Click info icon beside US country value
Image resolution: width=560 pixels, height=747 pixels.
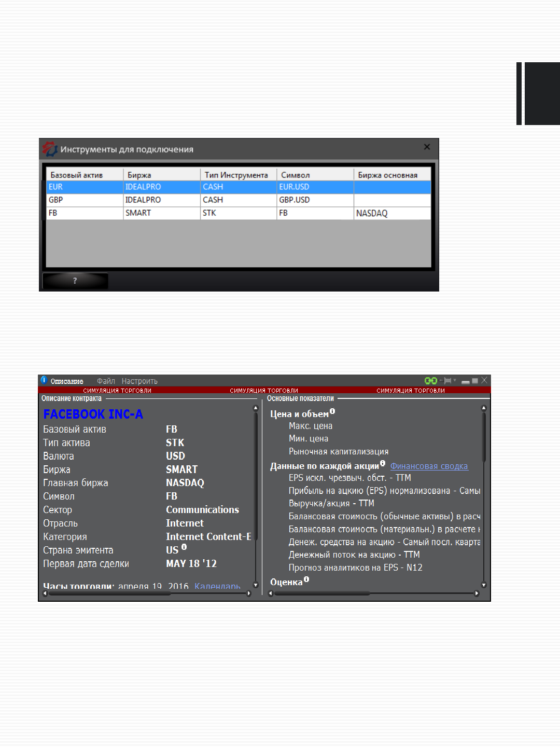click(184, 547)
